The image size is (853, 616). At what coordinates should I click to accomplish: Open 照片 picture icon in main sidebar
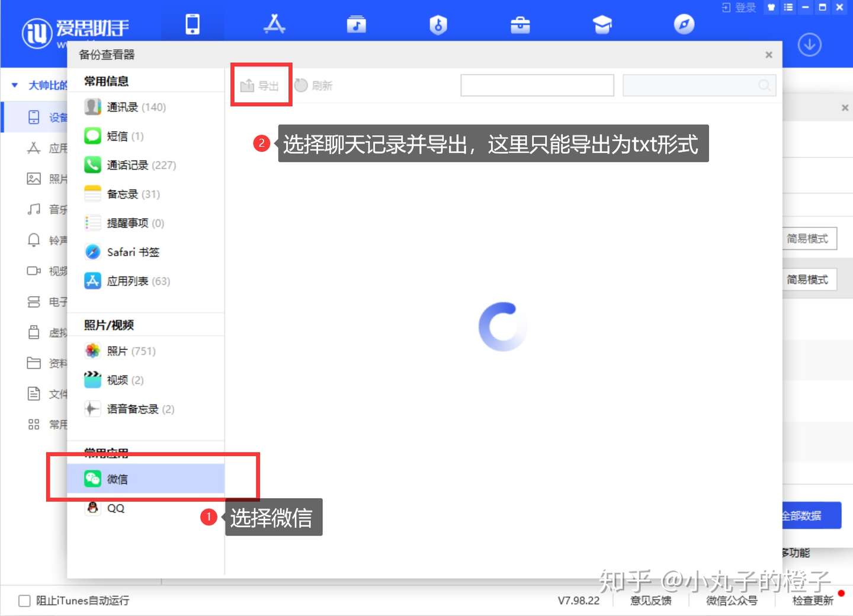pos(34,179)
